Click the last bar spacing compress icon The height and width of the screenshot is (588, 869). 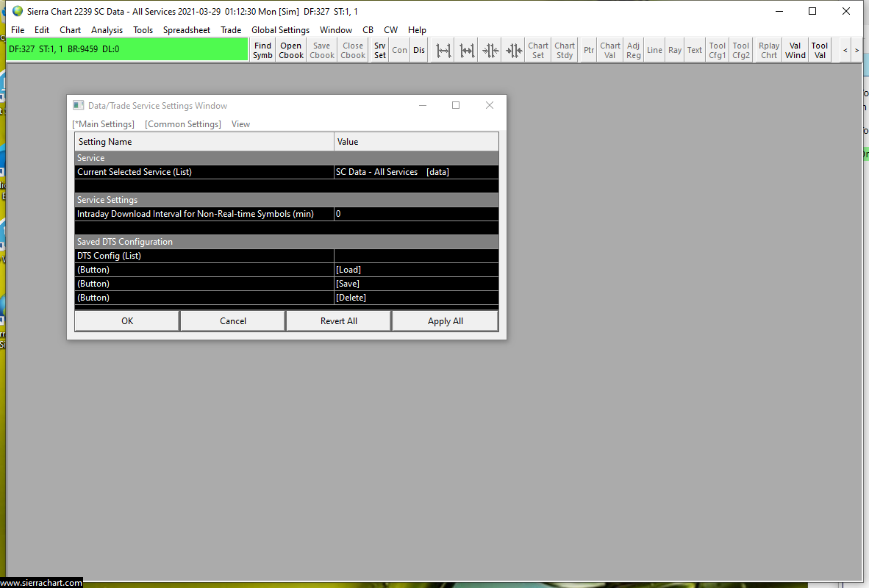[x=515, y=51]
